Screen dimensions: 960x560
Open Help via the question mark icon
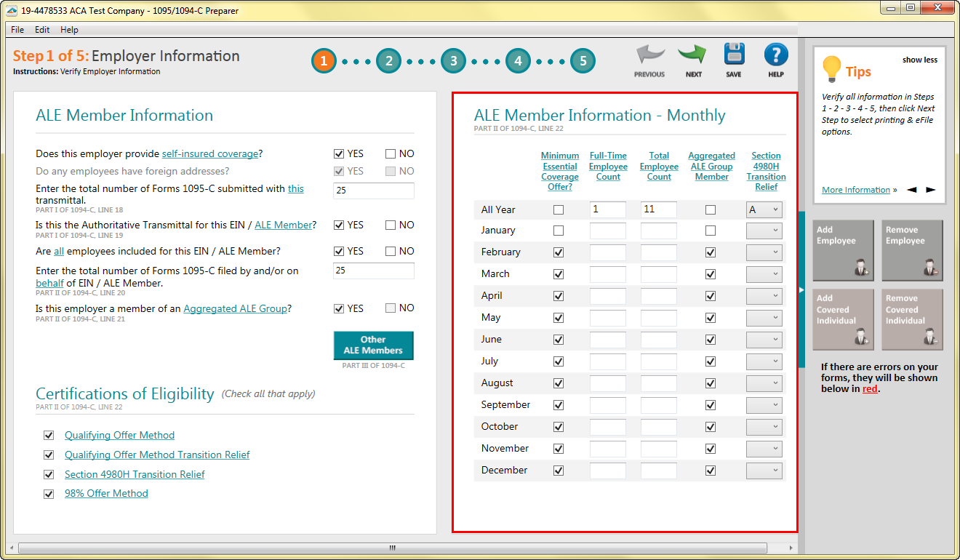776,55
